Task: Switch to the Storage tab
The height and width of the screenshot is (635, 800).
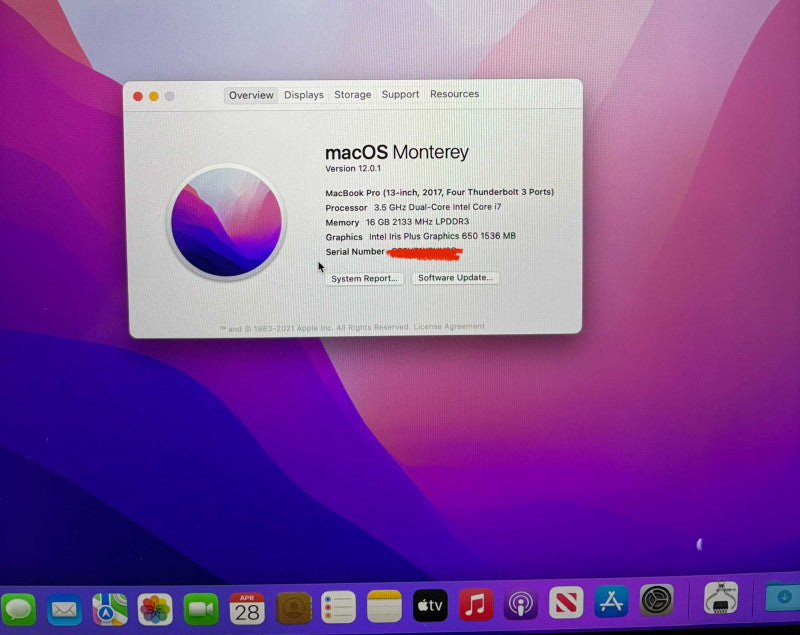Action: click(x=353, y=95)
